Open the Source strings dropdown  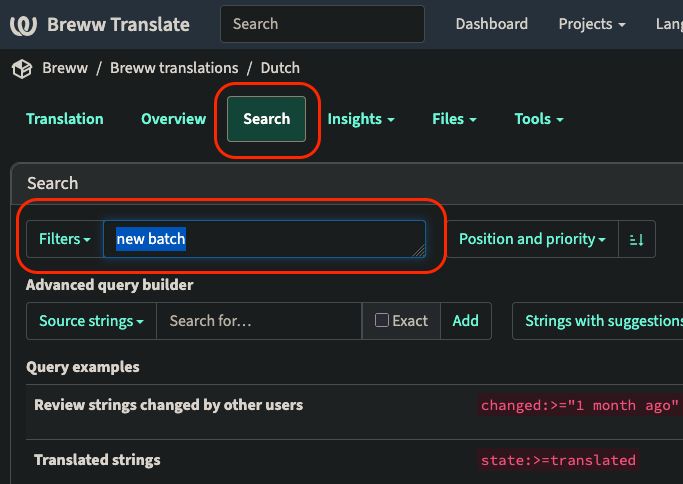(x=91, y=321)
